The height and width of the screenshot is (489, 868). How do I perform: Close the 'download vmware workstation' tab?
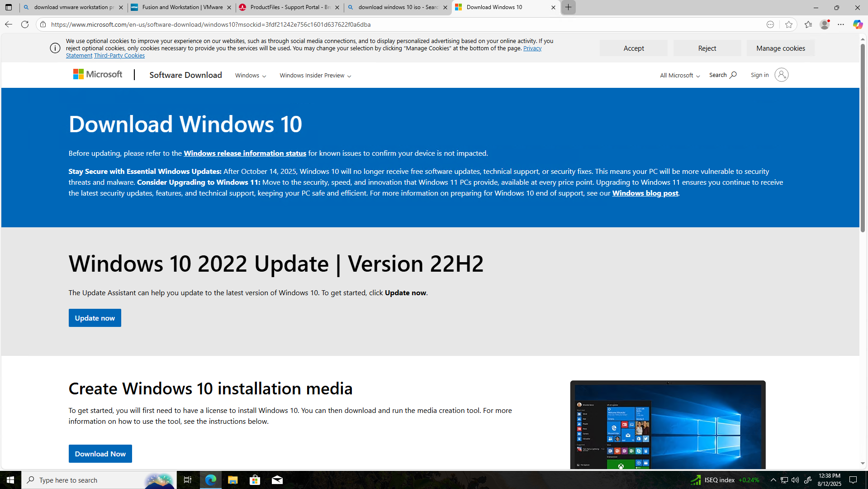click(121, 7)
